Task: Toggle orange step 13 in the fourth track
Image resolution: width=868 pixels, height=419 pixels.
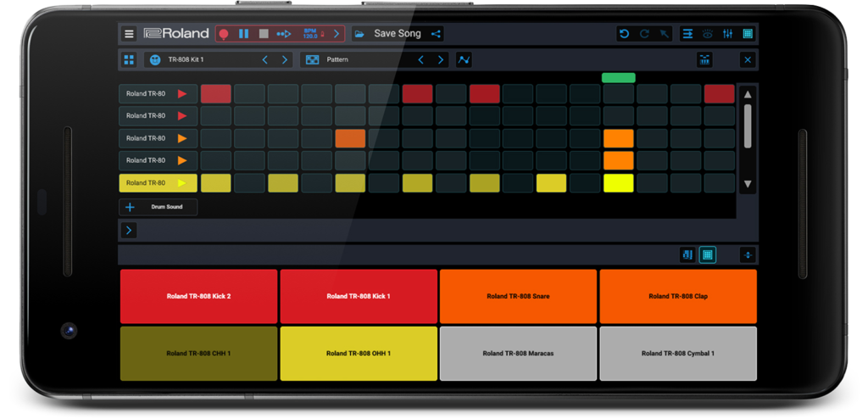Action: pos(618,160)
